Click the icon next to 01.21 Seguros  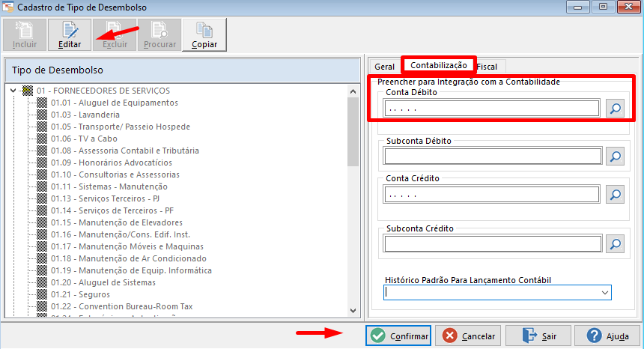point(42,294)
